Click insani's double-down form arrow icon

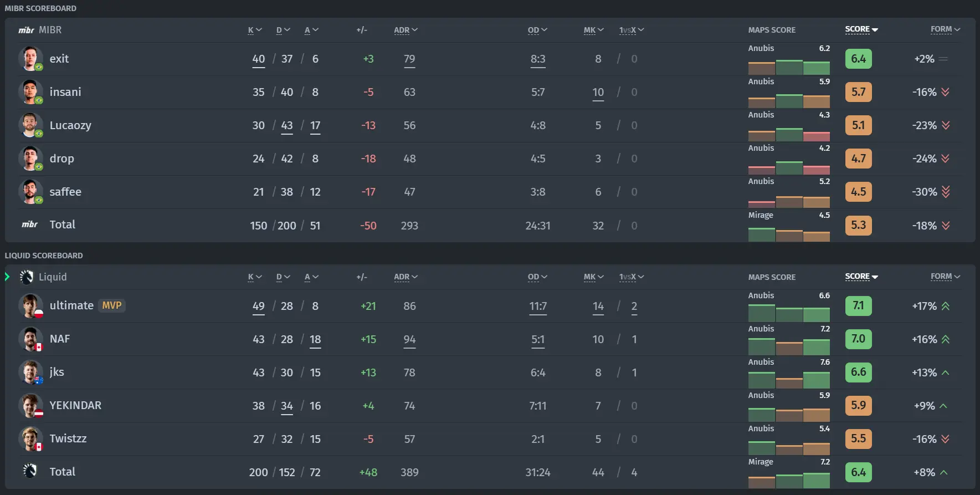945,92
